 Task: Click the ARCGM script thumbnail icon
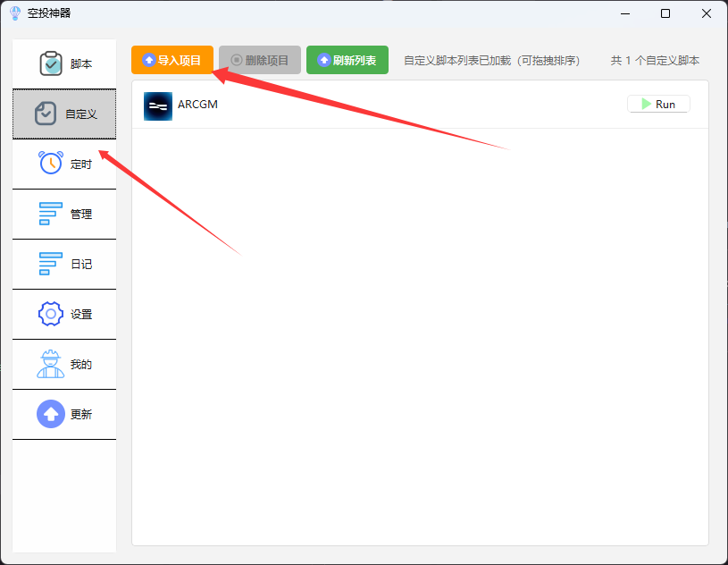(158, 105)
